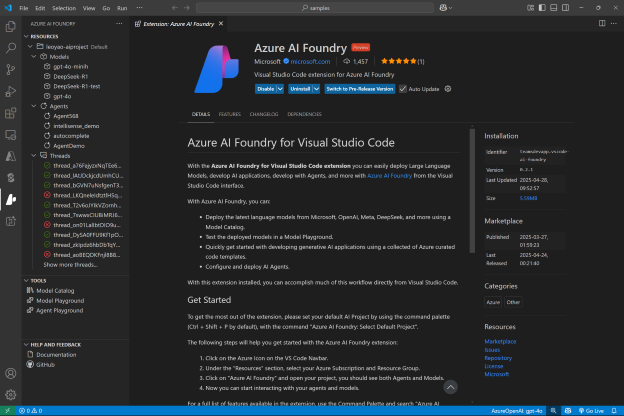
Task: Toggle the Auto Update checkbox
Action: tap(403, 89)
